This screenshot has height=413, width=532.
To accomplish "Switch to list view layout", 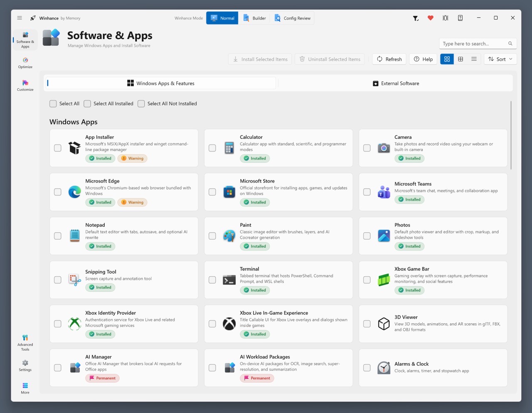I will tap(474, 59).
